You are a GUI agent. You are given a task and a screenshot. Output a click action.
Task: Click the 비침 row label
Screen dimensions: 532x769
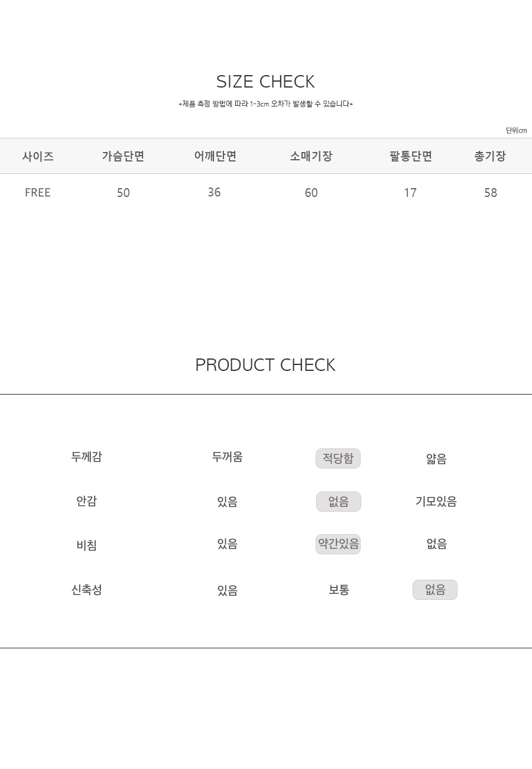87,545
